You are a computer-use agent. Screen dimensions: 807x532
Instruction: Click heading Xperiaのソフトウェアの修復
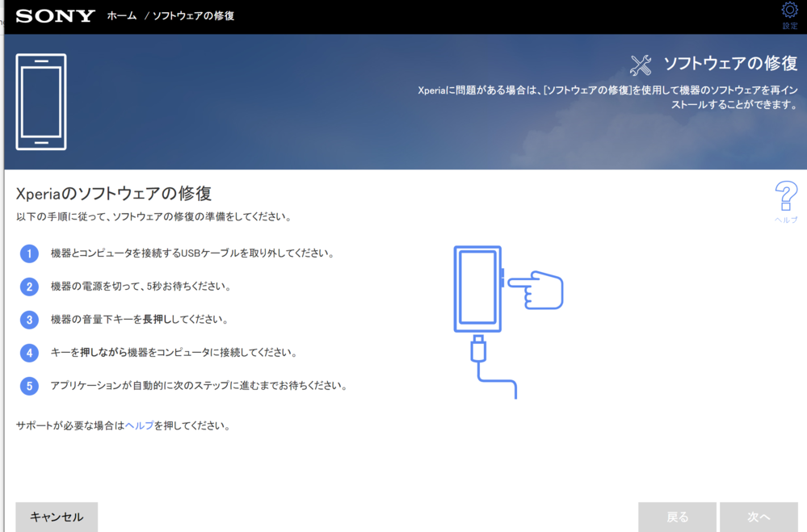pos(114,194)
